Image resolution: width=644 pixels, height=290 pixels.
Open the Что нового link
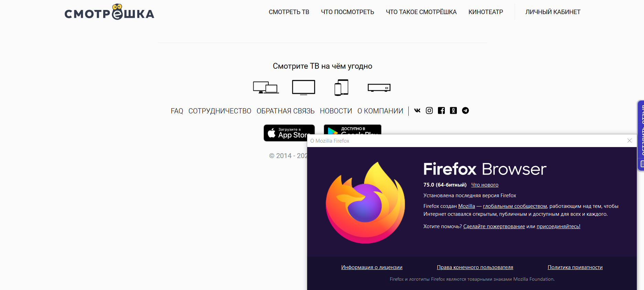485,185
